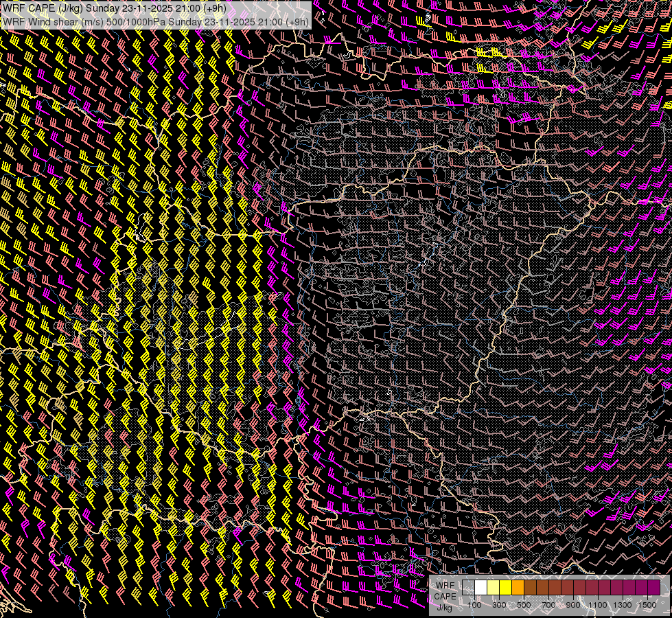This screenshot has width=672, height=618.
Task: Pick the bright yellow CAPE legend swatch
Action: point(505,588)
